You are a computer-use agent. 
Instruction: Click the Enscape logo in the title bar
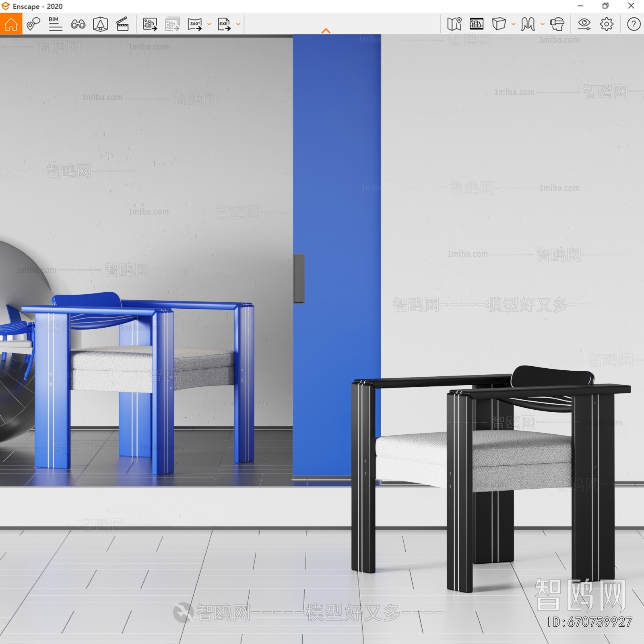click(5, 6)
